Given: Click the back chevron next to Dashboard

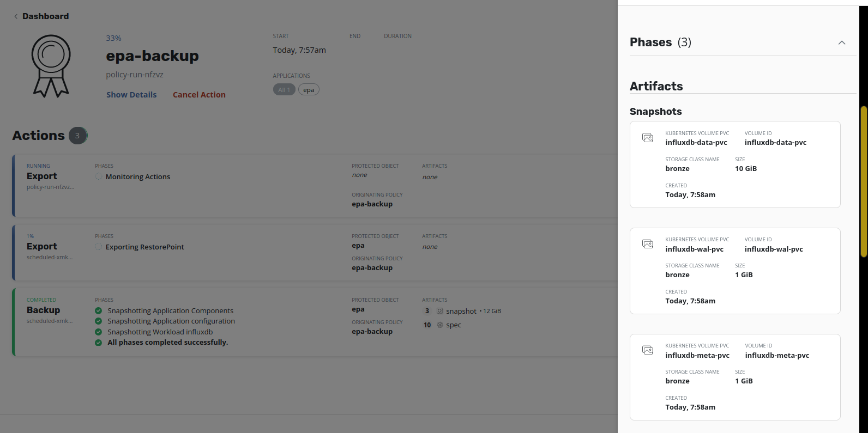Looking at the screenshot, I should 16,16.
